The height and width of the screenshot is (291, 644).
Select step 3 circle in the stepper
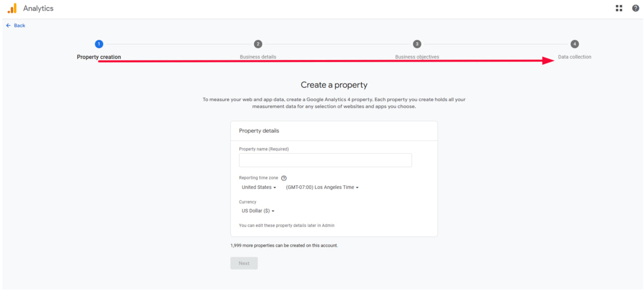[417, 44]
